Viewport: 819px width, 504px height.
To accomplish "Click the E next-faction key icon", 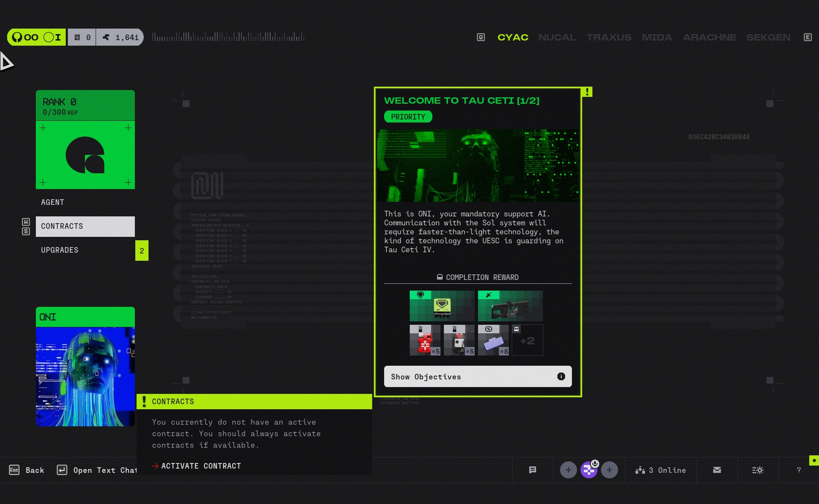I will pyautogui.click(x=807, y=38).
